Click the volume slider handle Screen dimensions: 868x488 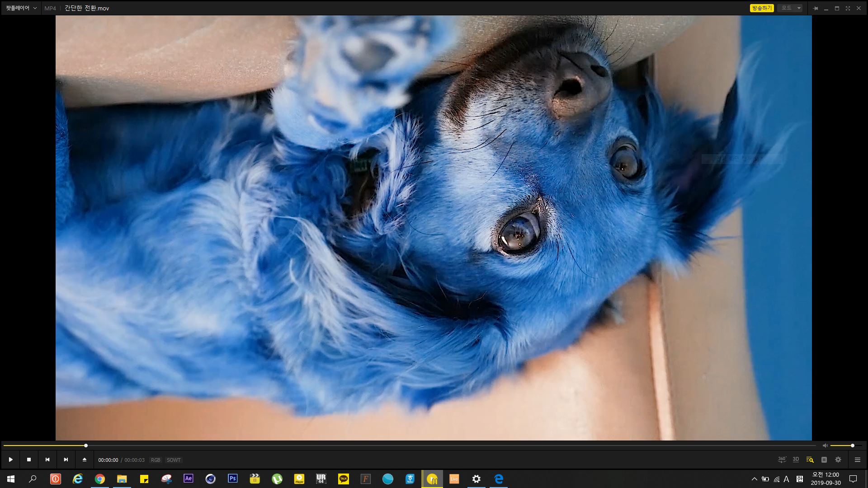(853, 446)
